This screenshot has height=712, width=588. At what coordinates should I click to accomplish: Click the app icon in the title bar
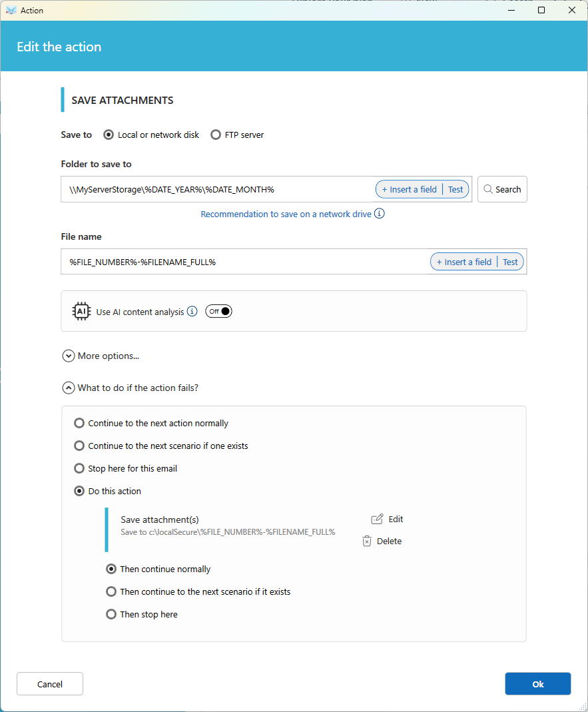point(11,10)
